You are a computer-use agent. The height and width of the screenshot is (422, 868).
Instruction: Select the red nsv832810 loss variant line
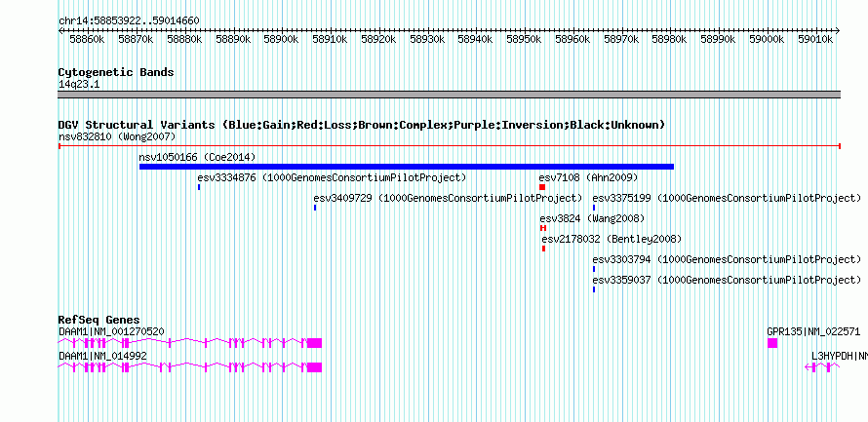coord(449,146)
